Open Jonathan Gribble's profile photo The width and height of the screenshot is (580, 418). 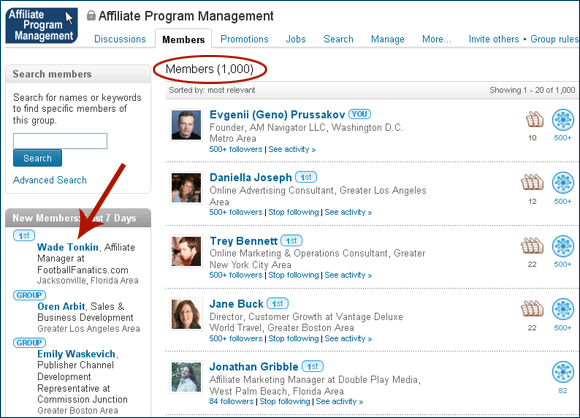(x=186, y=377)
